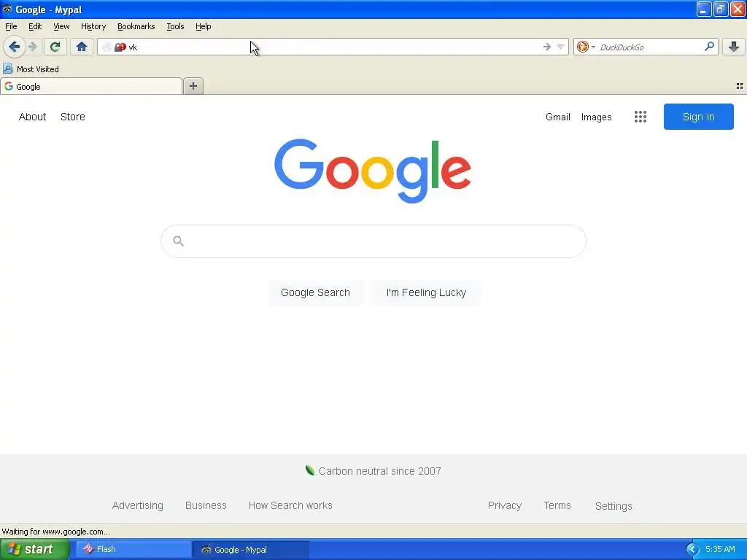Image resolution: width=747 pixels, height=560 pixels.
Task: Open the Business footer link
Action: (206, 505)
